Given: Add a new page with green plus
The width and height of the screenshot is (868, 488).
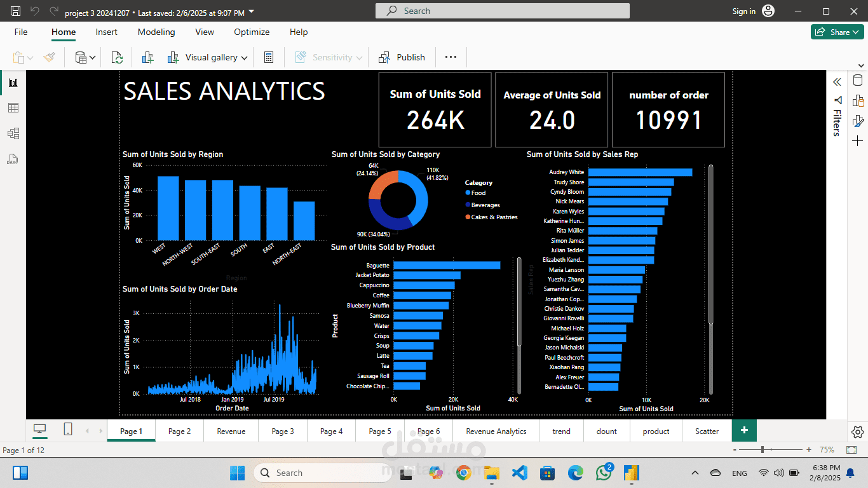Looking at the screenshot, I should pyautogui.click(x=744, y=430).
